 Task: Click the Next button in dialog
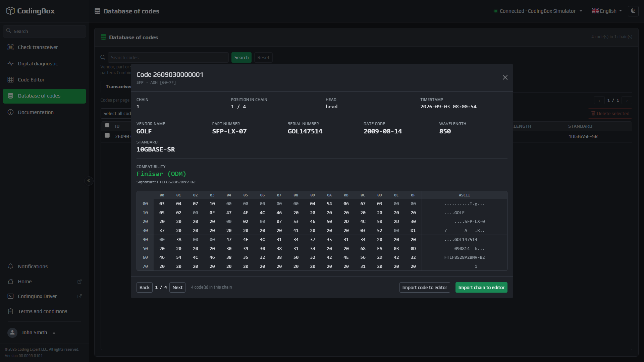(x=177, y=288)
